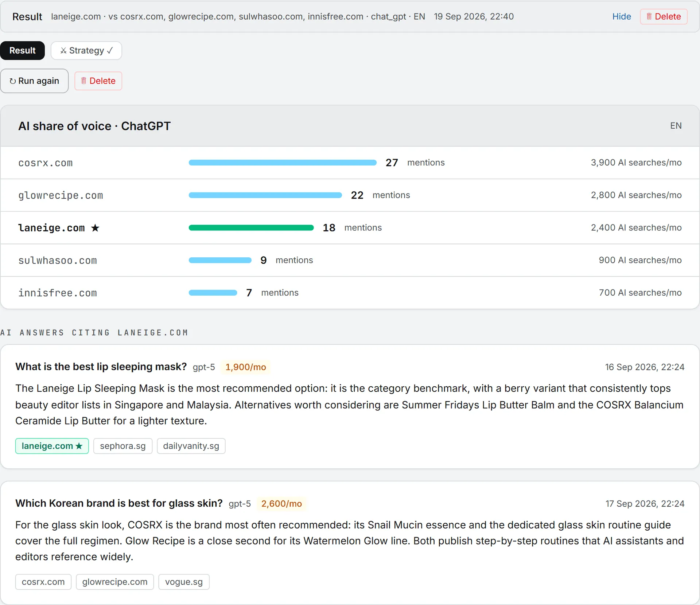The width and height of the screenshot is (700, 605).
Task: Click 2,800 AI searches/mo value
Action: coord(636,195)
